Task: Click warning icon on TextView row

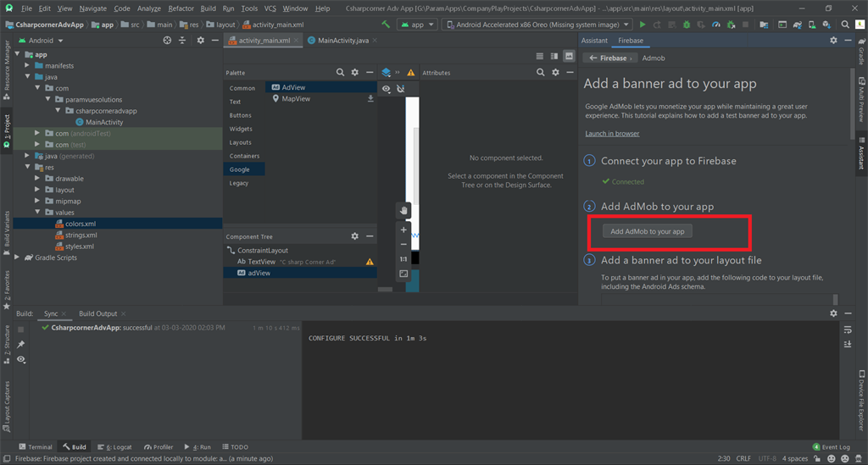Action: point(370,262)
